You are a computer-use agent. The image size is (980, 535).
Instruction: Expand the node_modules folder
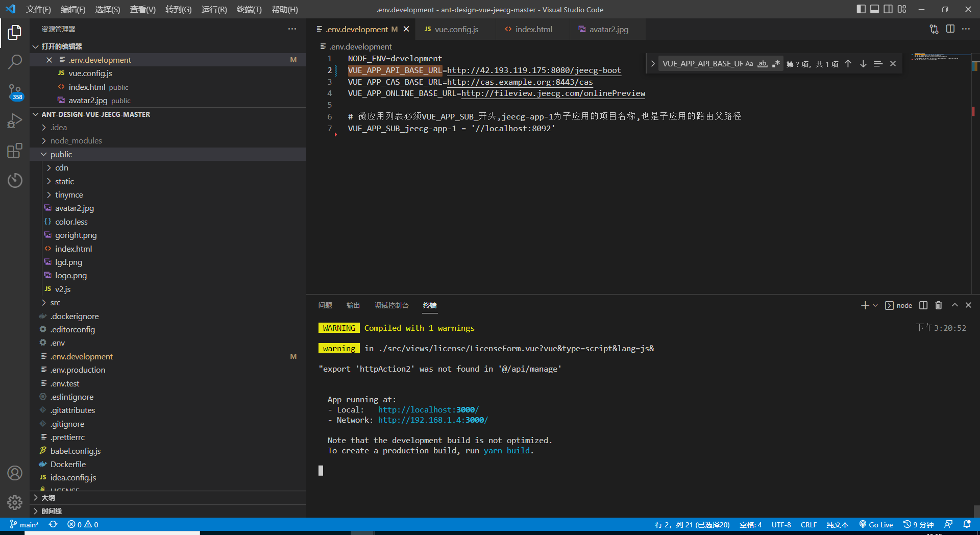coord(168,141)
